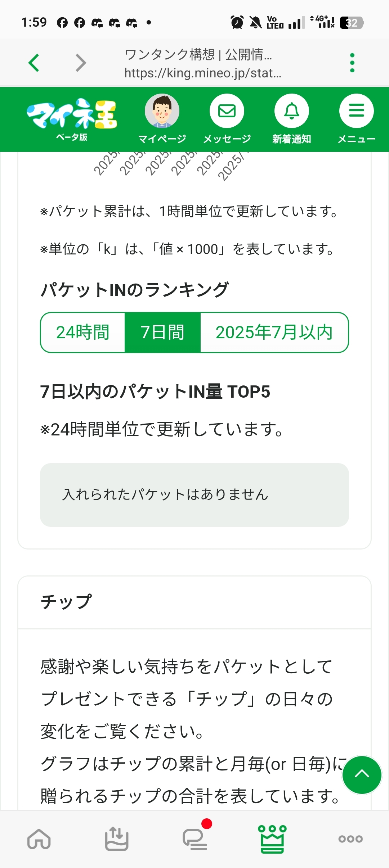Open browser three-dot overflow menu
This screenshot has height=868, width=389.
[x=352, y=63]
